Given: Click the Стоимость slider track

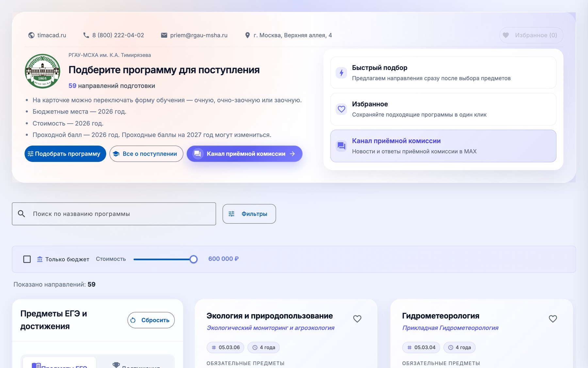Looking at the screenshot, I should 163,259.
